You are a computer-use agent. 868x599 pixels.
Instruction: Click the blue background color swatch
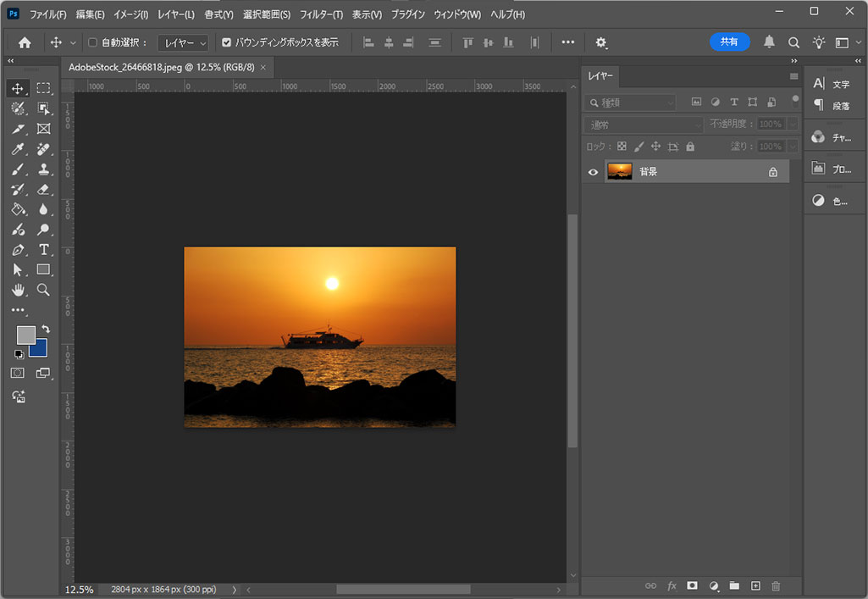(40, 349)
